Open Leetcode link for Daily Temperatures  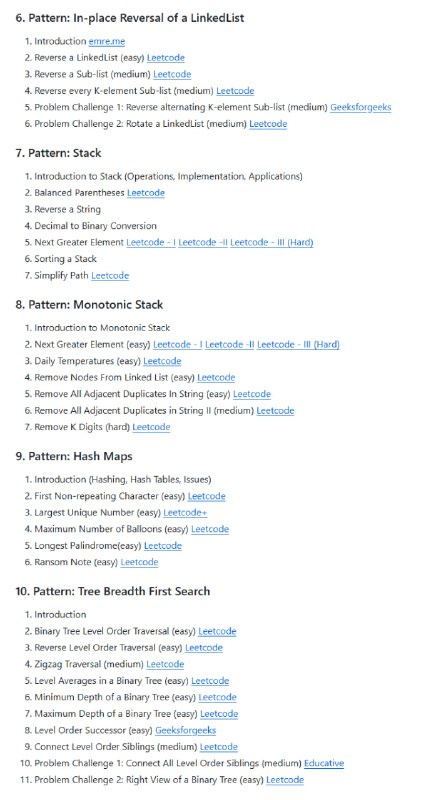coord(162,361)
